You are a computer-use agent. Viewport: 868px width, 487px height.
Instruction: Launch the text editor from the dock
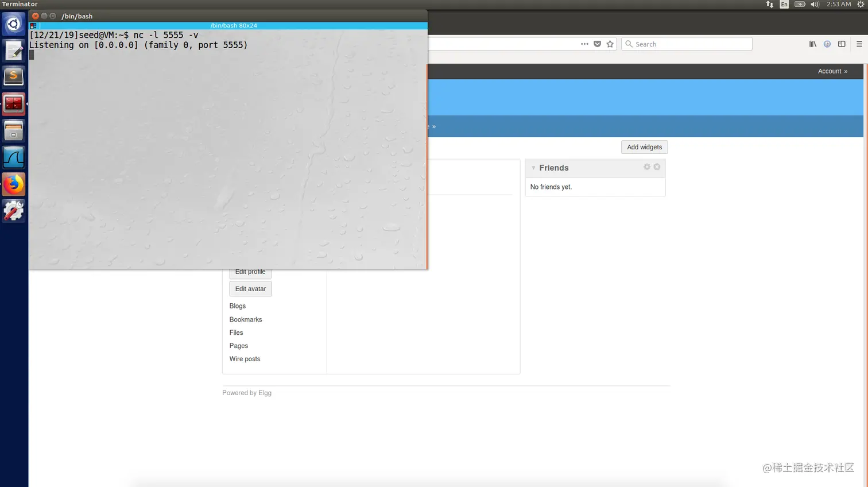14,51
